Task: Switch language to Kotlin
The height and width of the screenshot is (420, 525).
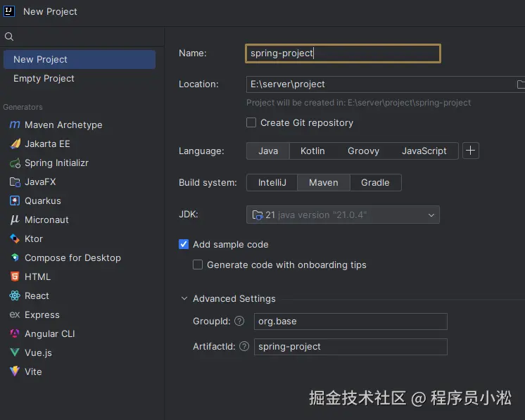Action: point(312,151)
